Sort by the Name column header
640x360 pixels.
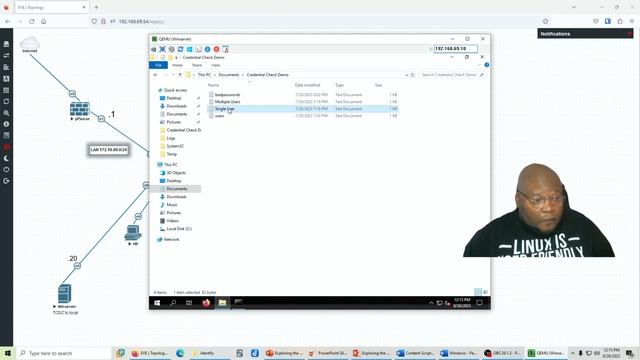click(213, 85)
